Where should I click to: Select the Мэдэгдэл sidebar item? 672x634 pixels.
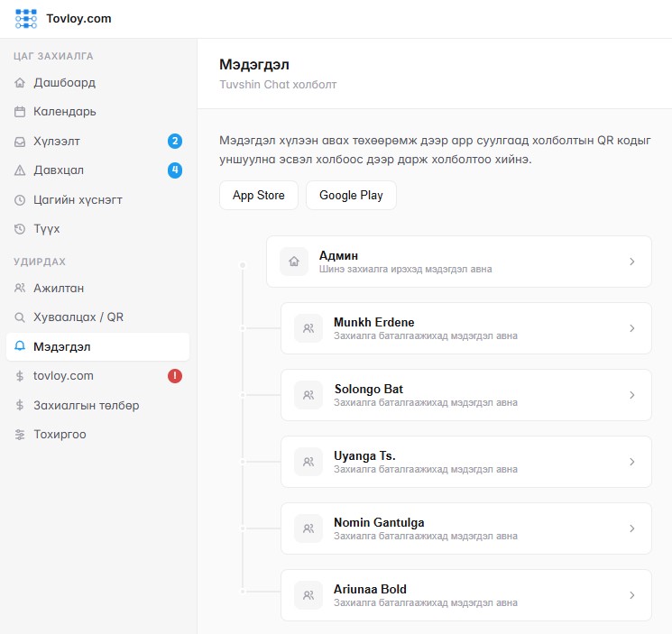(97, 346)
